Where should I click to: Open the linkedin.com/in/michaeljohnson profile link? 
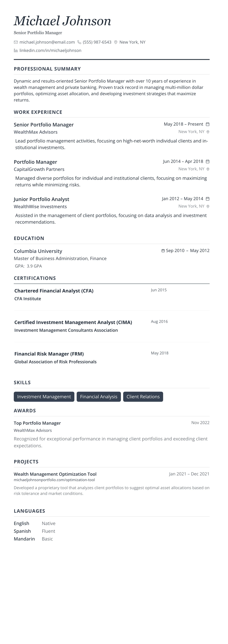[50, 50]
